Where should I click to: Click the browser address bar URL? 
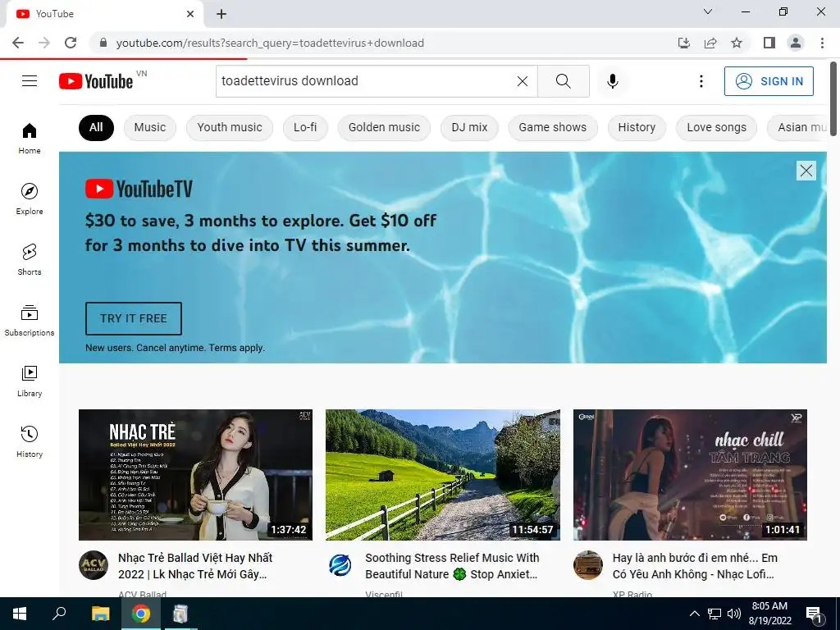pos(270,43)
